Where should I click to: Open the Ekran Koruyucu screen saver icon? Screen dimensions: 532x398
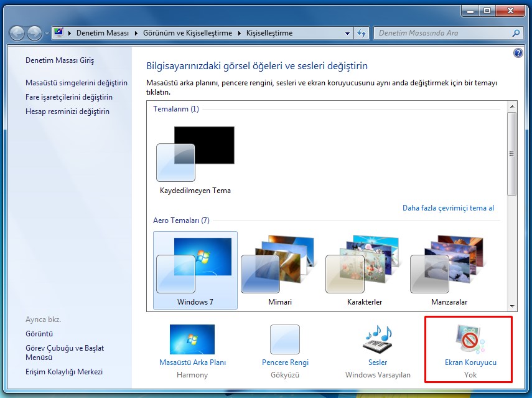(x=470, y=341)
